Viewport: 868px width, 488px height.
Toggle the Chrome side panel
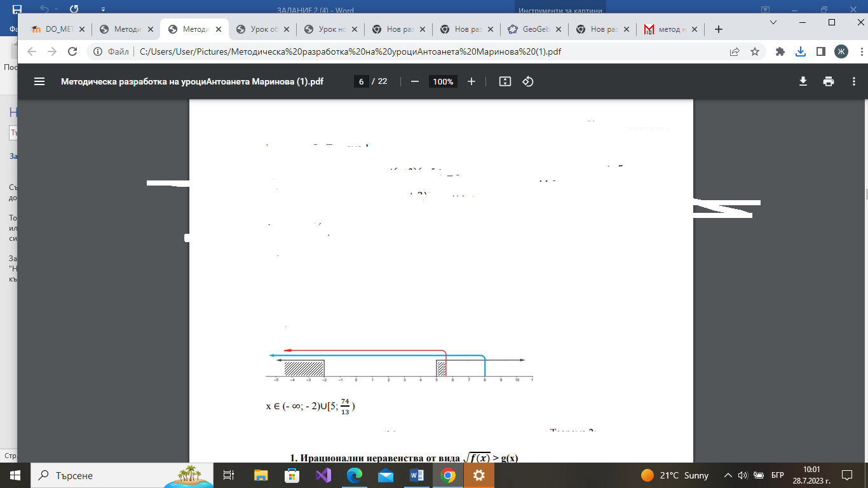821,52
